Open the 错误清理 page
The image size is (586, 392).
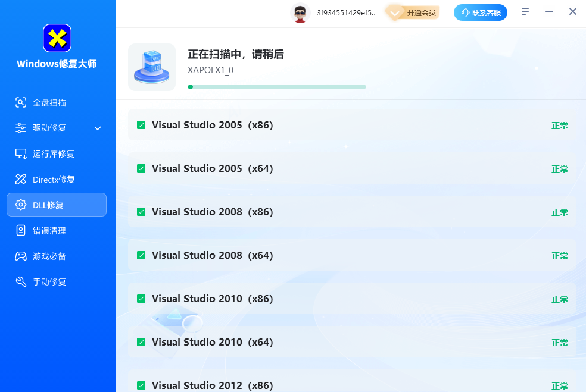57,230
